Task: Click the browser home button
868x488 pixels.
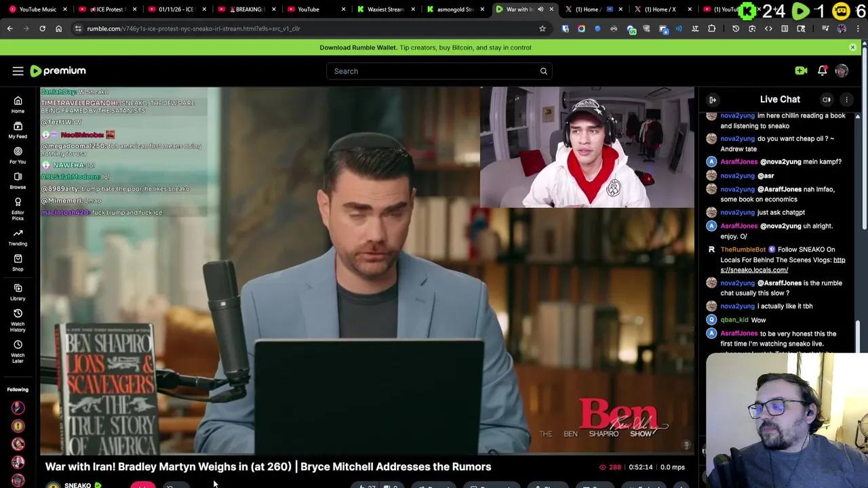Action: point(58,28)
